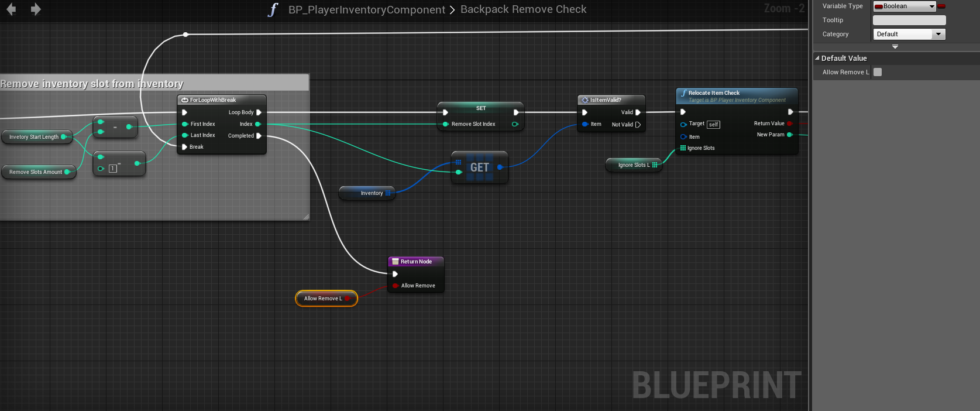Click the Not Valid exec output pin

[x=638, y=125]
